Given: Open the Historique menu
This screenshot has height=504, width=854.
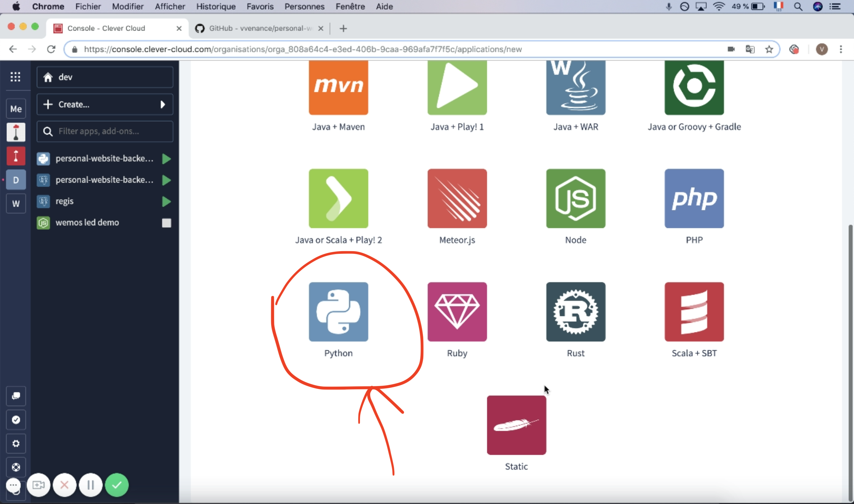Looking at the screenshot, I should pos(216,7).
